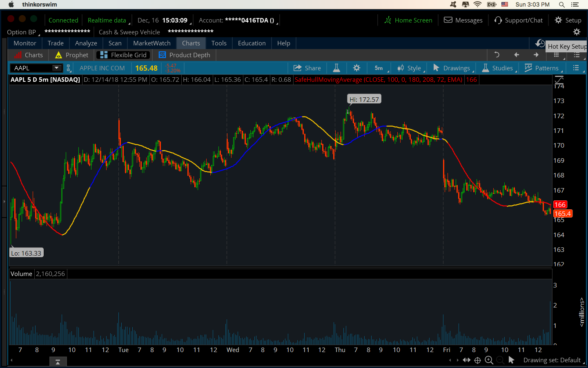588x368 pixels.
Task: Click the symbol link chain icon
Action: coord(69,68)
